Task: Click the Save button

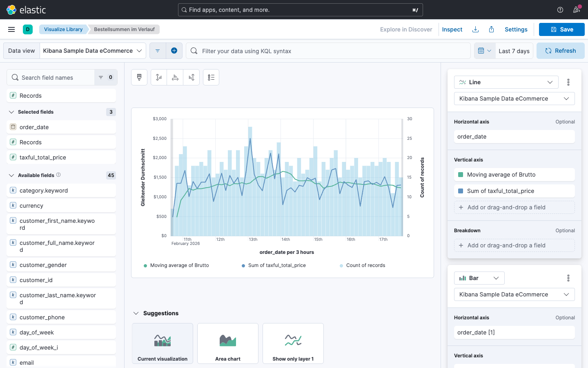Action: click(561, 29)
